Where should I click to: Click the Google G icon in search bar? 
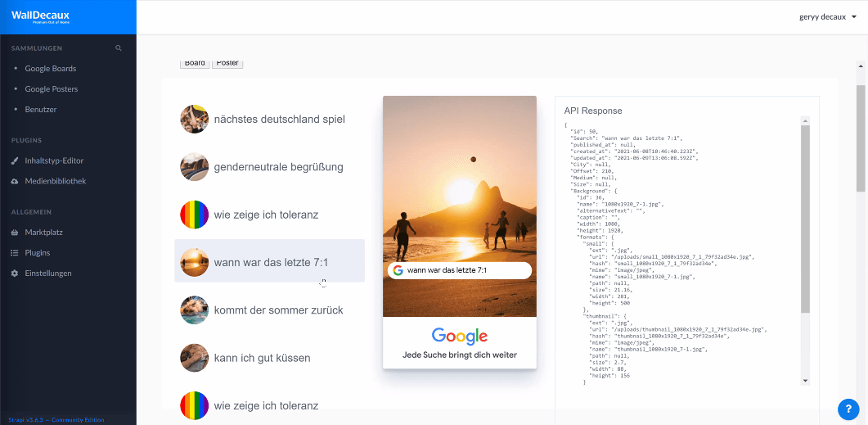tap(397, 270)
